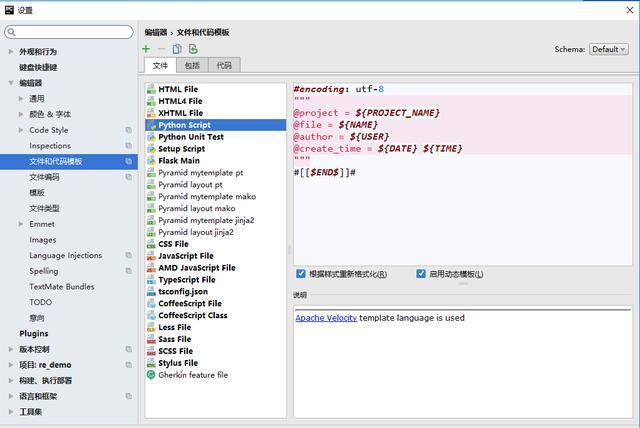The image size is (640, 428).
Task: Click the TypeScript File template icon
Action: click(x=151, y=279)
